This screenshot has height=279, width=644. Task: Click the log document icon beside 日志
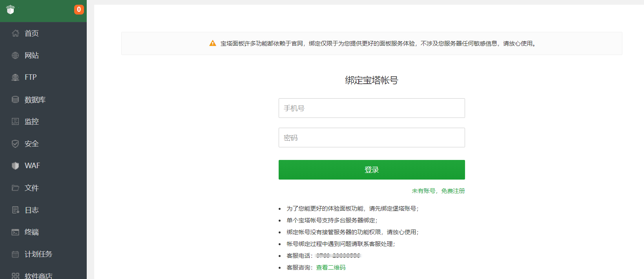click(x=15, y=210)
